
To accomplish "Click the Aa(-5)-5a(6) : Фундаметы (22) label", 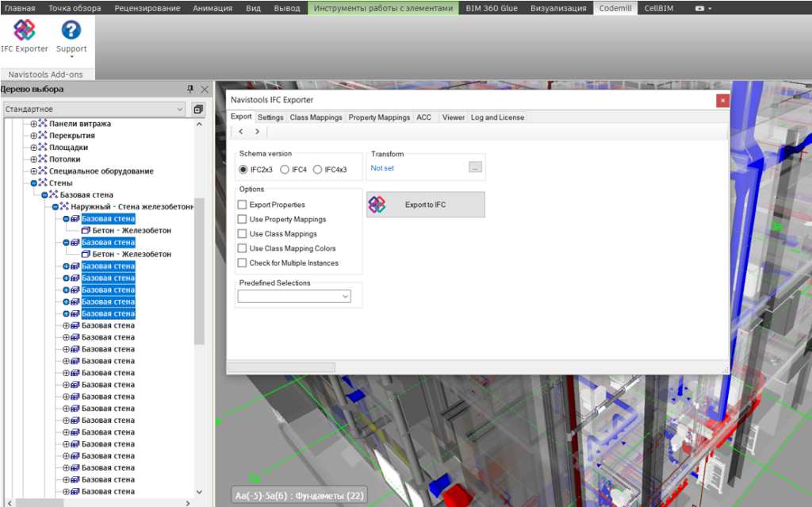I will point(299,496).
